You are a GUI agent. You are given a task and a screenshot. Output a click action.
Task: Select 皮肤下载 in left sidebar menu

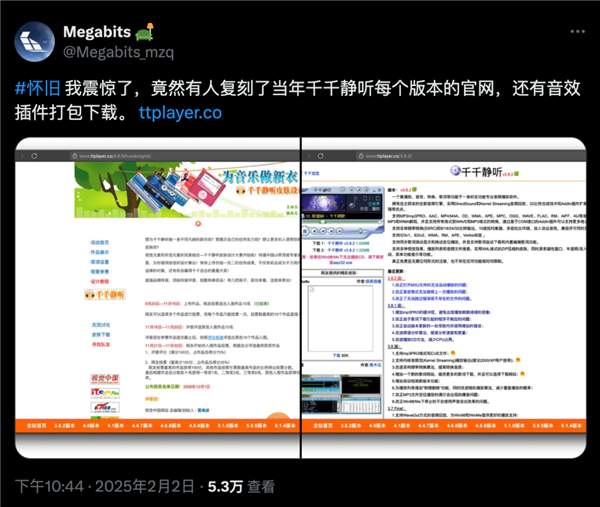pyautogui.click(x=101, y=334)
